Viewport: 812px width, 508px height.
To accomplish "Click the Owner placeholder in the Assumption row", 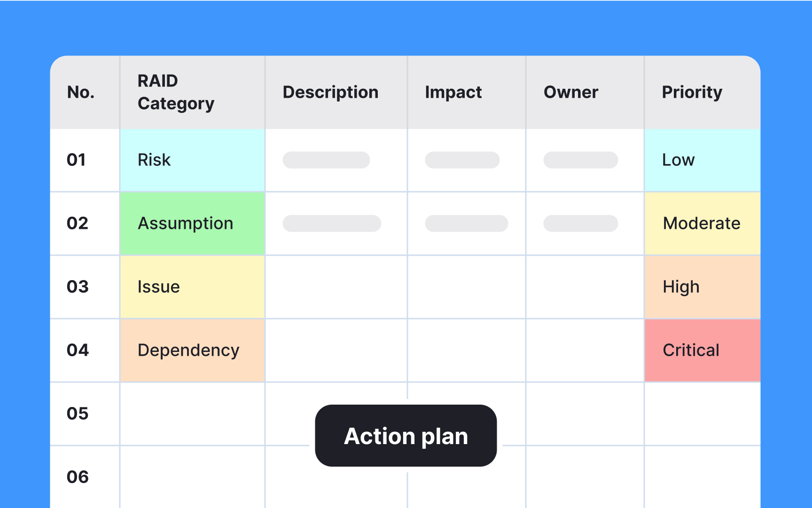I will pyautogui.click(x=580, y=224).
